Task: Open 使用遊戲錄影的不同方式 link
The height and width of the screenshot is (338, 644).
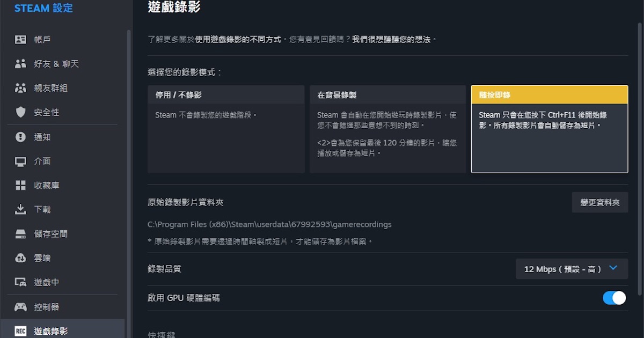Action: click(238, 40)
